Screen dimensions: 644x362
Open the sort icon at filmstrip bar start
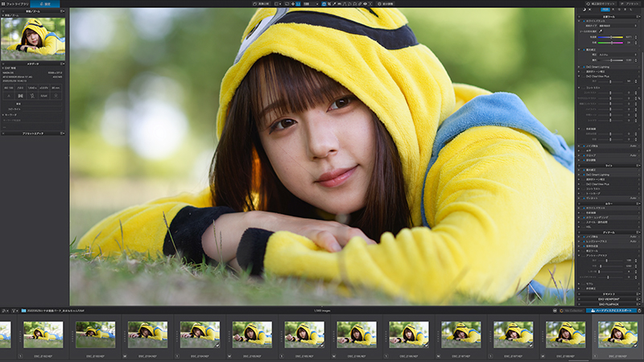4,311
